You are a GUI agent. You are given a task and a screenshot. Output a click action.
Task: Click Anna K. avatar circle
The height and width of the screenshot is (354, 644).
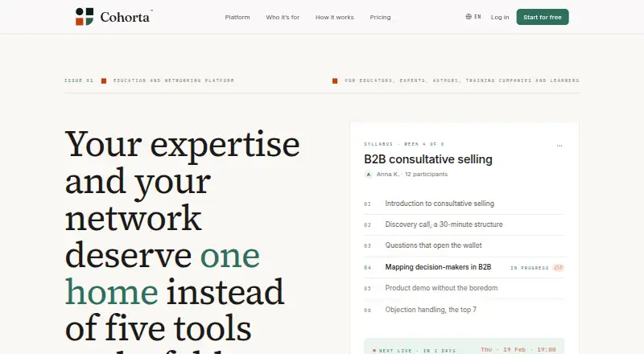tap(369, 174)
